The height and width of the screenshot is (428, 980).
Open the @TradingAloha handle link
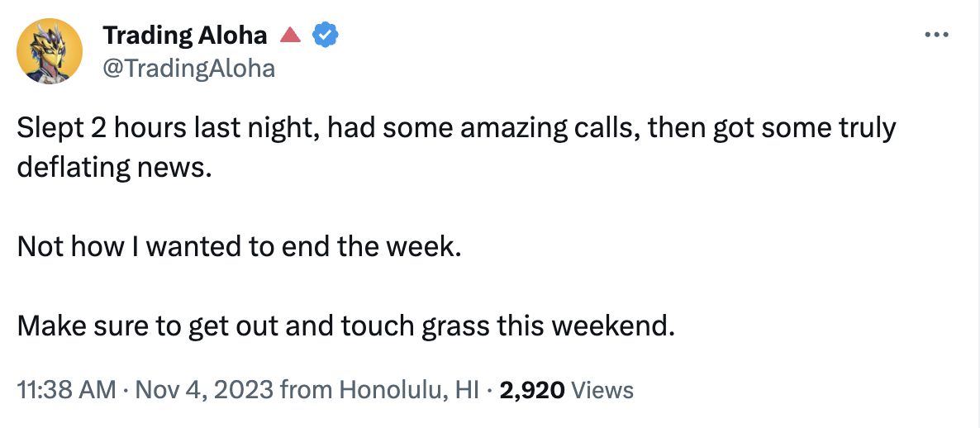coord(188,68)
